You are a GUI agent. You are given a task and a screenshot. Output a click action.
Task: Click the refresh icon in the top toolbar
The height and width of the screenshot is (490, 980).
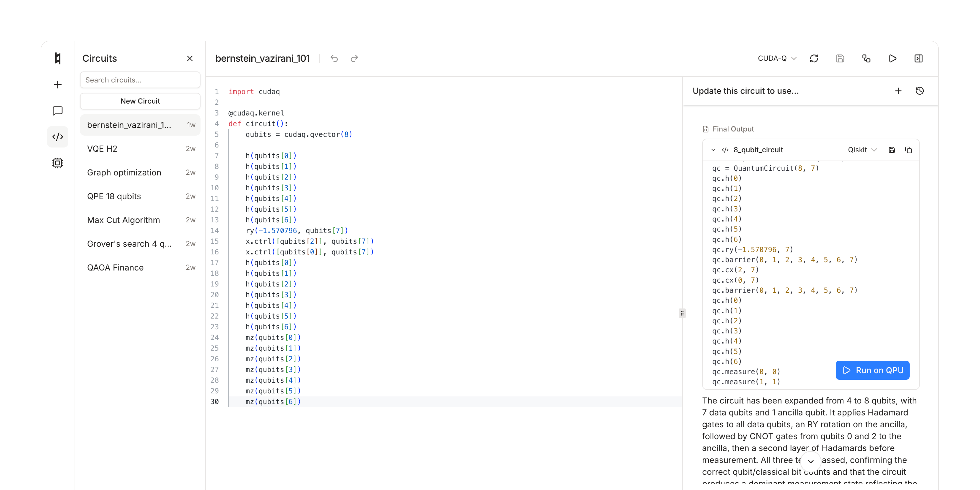pos(814,58)
